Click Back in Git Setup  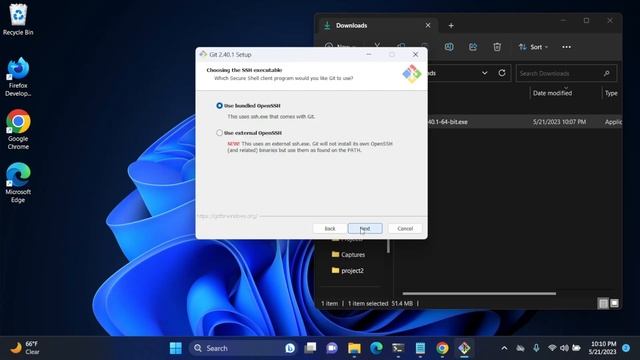[x=330, y=229]
